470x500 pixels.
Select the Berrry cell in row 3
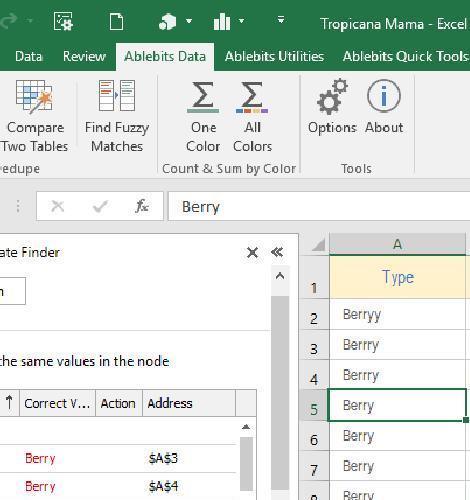pos(397,345)
